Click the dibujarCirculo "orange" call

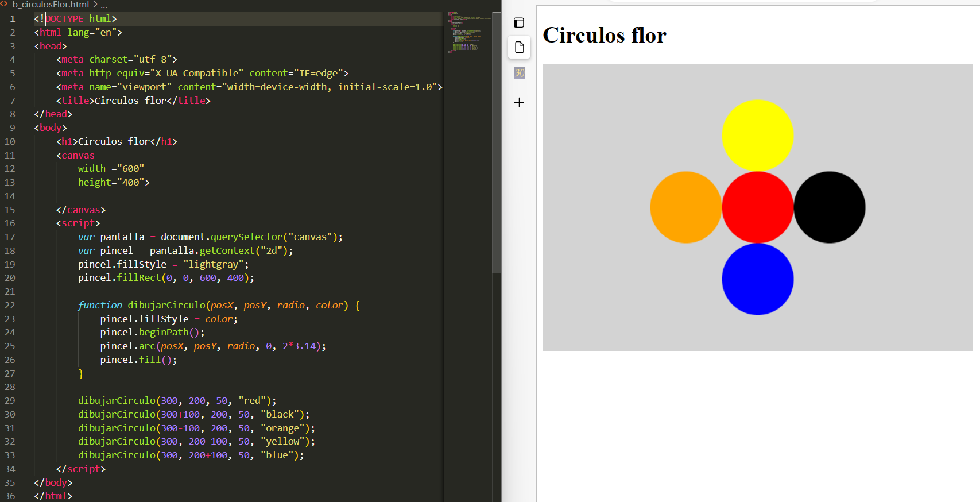pyautogui.click(x=196, y=428)
